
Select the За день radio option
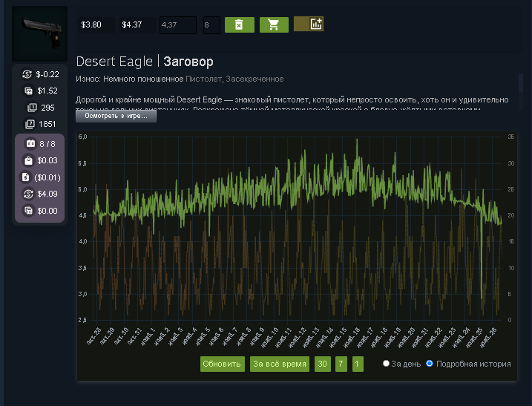(386, 364)
